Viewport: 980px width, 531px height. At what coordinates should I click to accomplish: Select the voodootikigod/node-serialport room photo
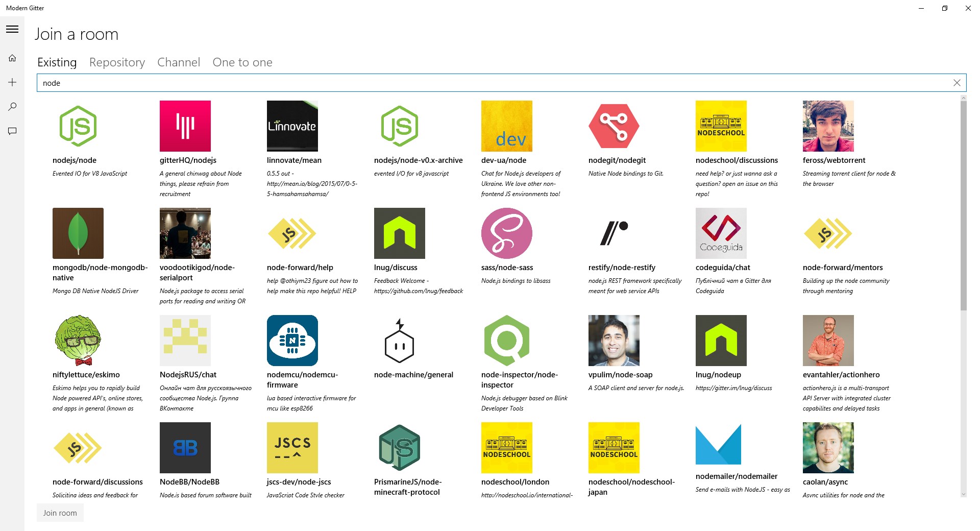(185, 233)
